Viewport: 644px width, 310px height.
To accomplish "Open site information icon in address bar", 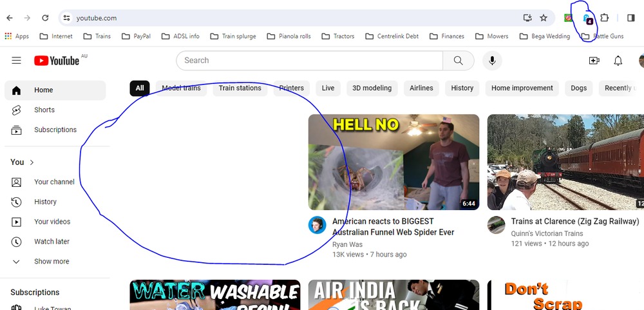I will pos(67,18).
